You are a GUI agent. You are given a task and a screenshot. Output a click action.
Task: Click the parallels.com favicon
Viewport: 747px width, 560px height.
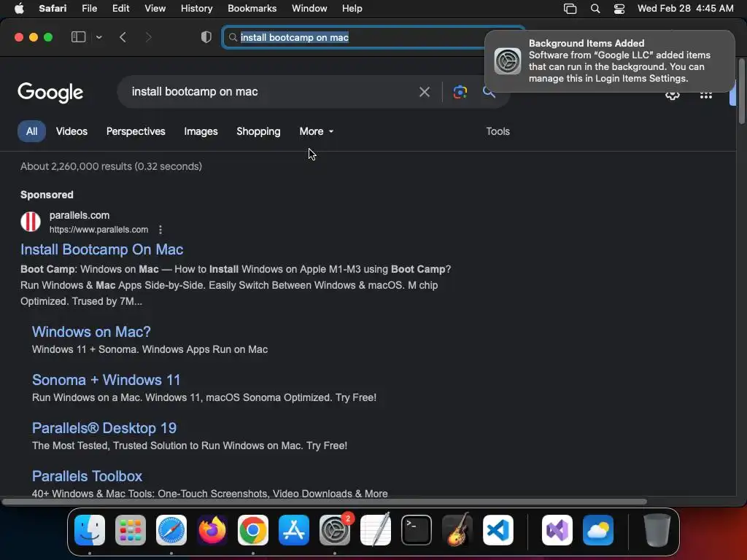(31, 222)
